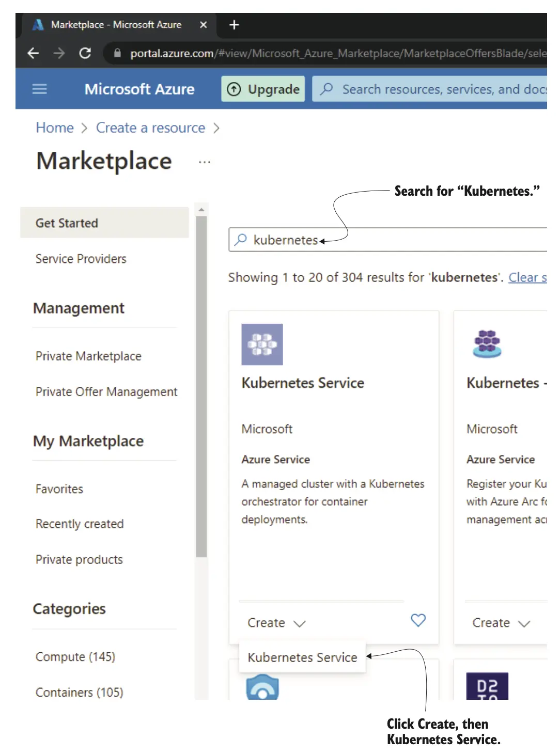Expand Create dropdown on Kubernetes Service card
The image size is (560, 754).
pos(276,623)
